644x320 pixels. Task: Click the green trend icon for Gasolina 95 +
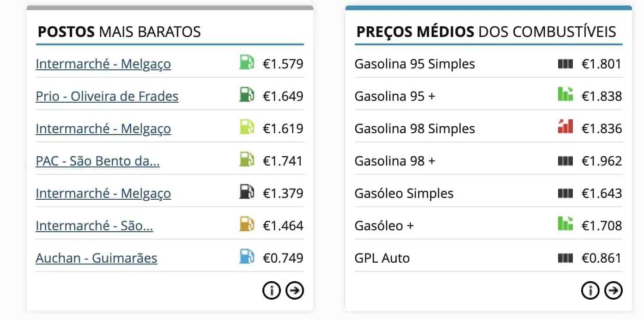point(565,94)
